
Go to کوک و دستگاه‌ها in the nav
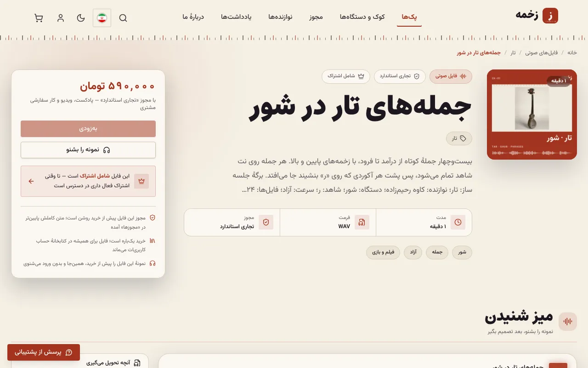click(362, 17)
